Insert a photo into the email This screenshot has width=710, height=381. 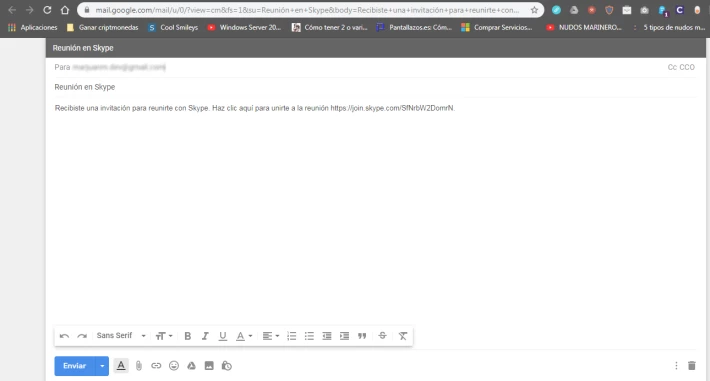click(209, 366)
